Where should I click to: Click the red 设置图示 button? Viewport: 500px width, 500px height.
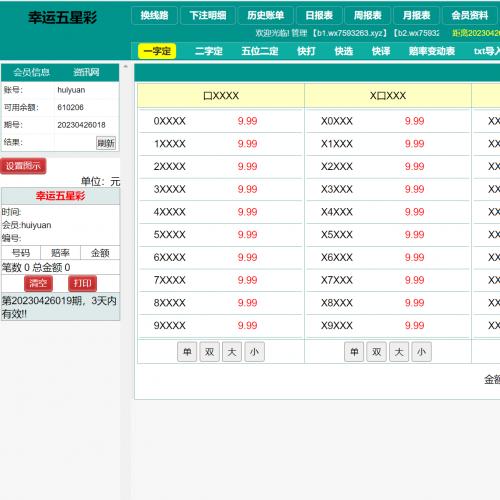point(23,166)
